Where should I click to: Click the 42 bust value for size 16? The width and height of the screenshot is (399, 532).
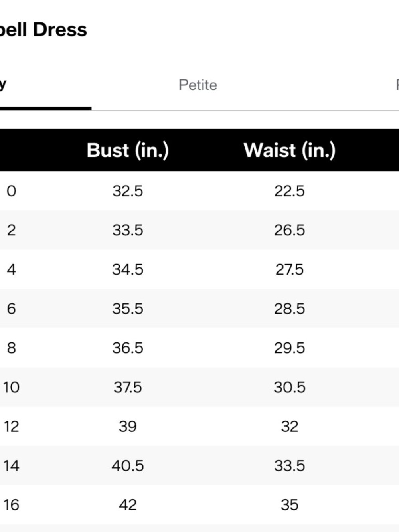128,505
